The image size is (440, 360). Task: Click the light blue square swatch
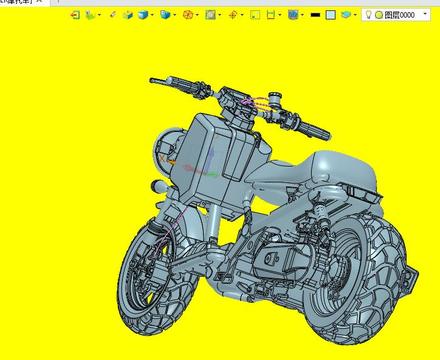pyautogui.click(x=331, y=15)
